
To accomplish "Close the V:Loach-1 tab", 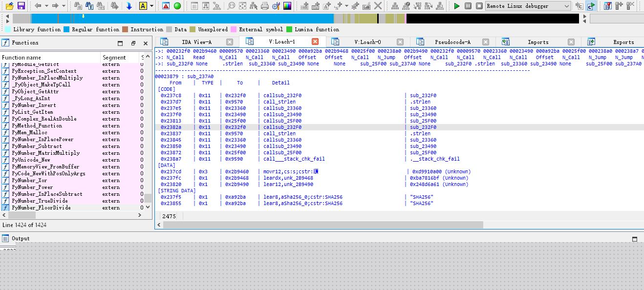I will [x=315, y=41].
